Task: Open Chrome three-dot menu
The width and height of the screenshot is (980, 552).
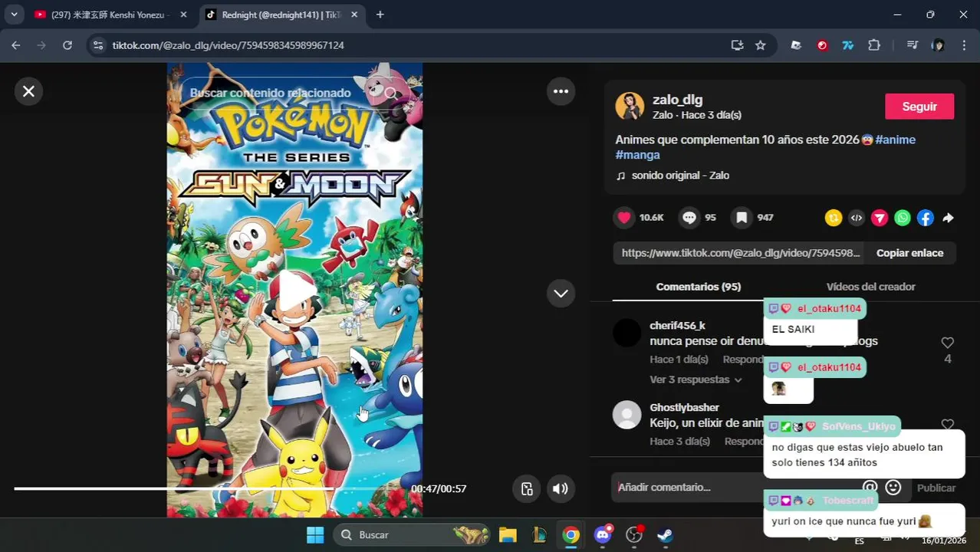Action: [x=964, y=45]
